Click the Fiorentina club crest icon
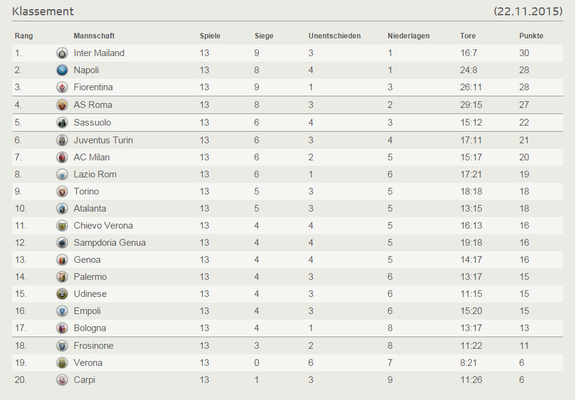Viewport: 582px width, 400px height. click(62, 87)
